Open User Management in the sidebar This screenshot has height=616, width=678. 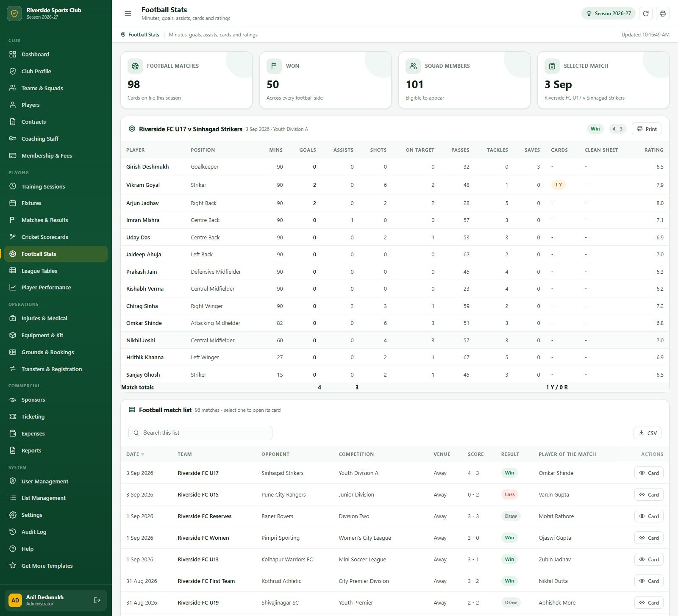[56, 481]
